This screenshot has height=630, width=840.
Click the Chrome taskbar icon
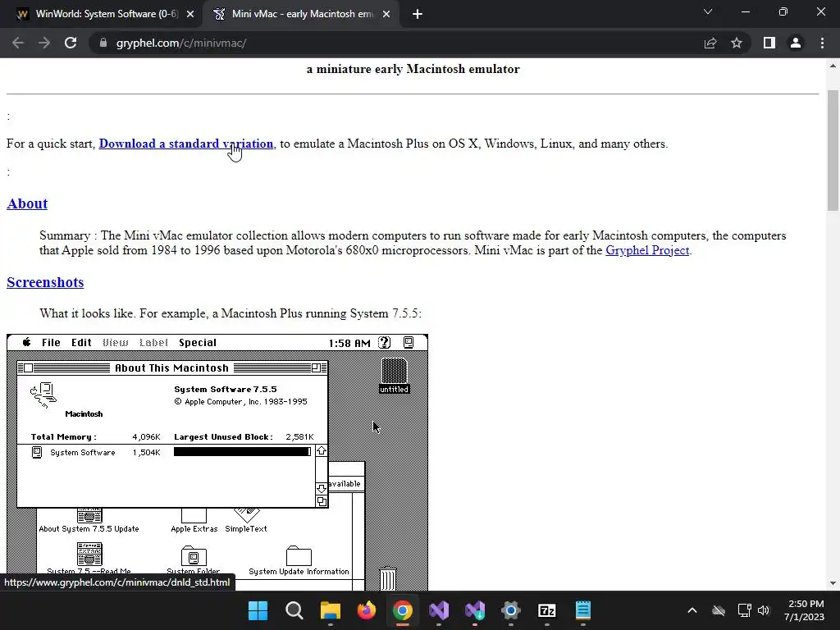(402, 610)
